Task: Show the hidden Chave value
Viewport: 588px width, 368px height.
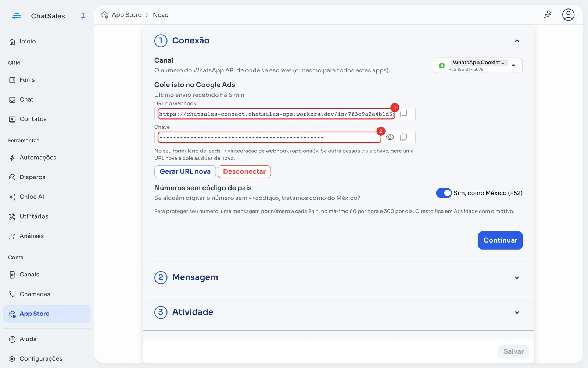Action: [x=390, y=137]
